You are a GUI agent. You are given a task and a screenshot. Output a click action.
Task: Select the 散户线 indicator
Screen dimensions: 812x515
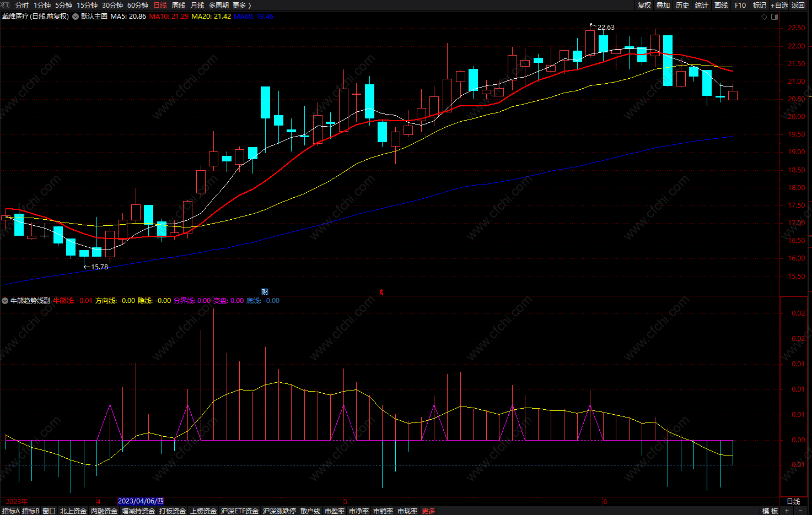310,511
